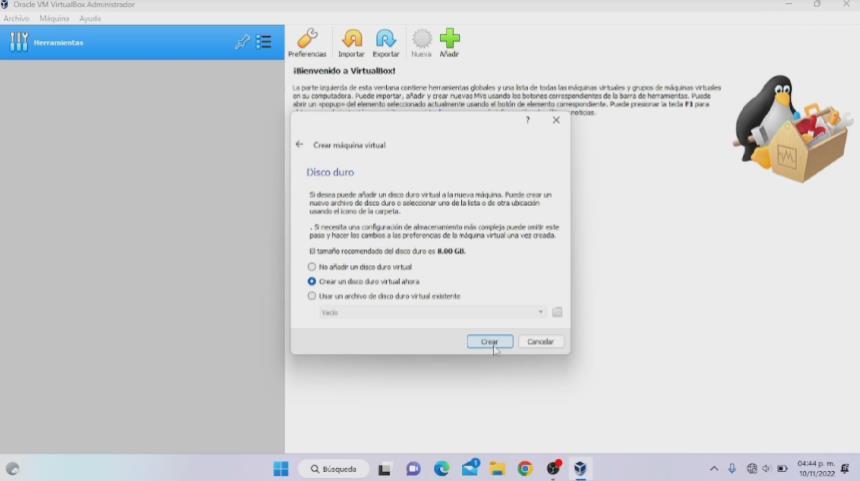Click the pin icon beside Herramientas

coord(242,42)
